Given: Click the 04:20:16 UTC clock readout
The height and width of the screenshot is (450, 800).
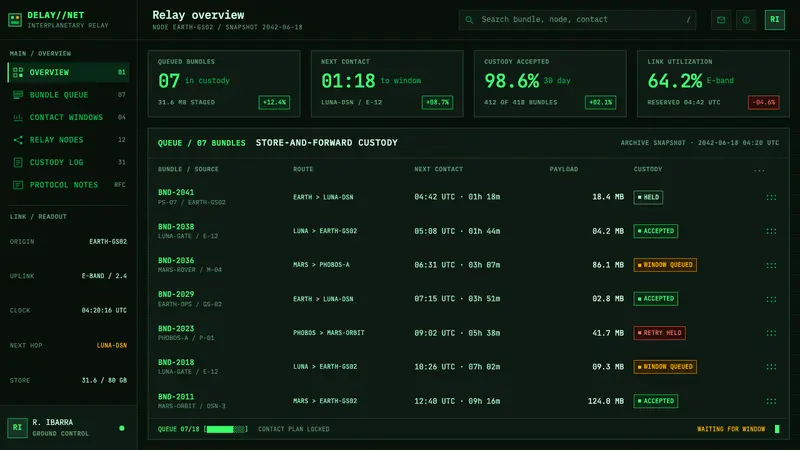Looking at the screenshot, I should click(x=104, y=310).
